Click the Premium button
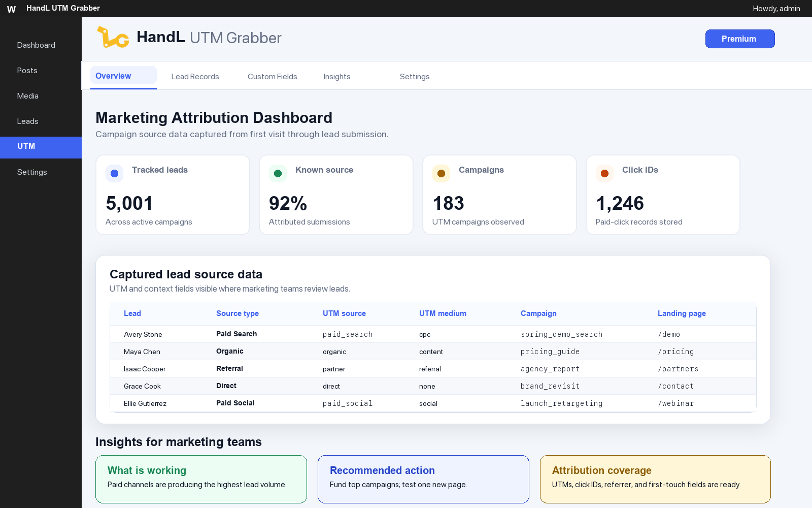This screenshot has height=508, width=812. tap(740, 39)
